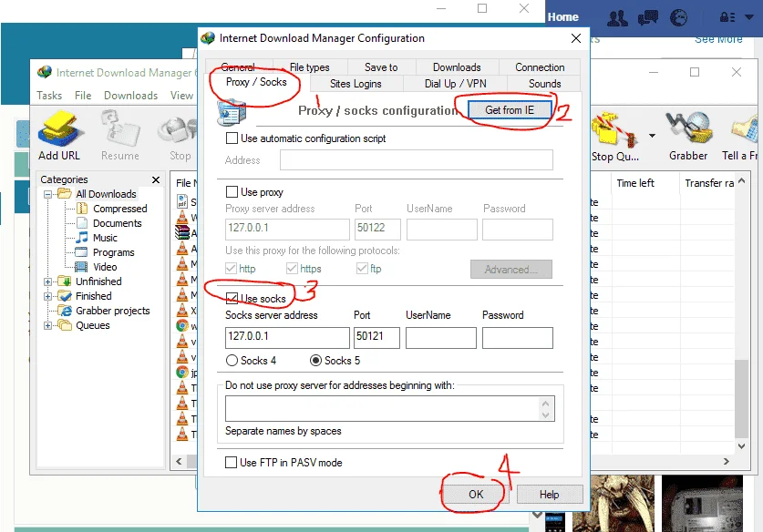The image size is (763, 532).
Task: Click the Socks server address field
Action: point(287,337)
